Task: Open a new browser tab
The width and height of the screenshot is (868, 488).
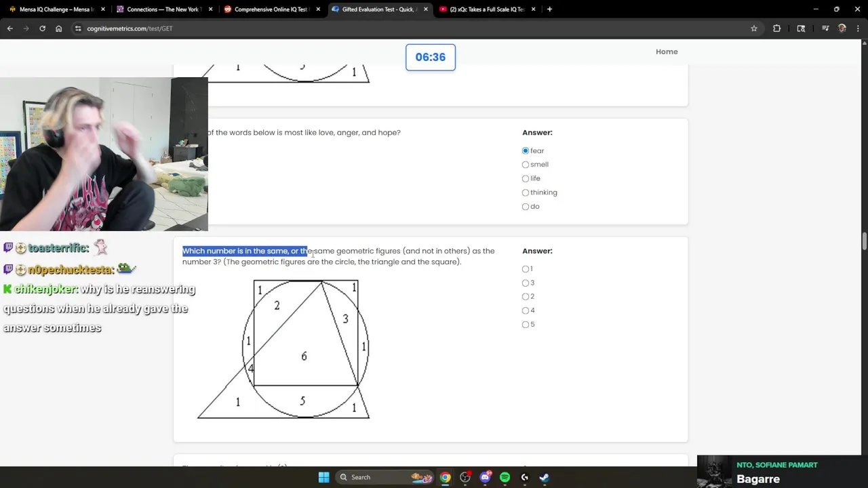Action: click(x=549, y=9)
